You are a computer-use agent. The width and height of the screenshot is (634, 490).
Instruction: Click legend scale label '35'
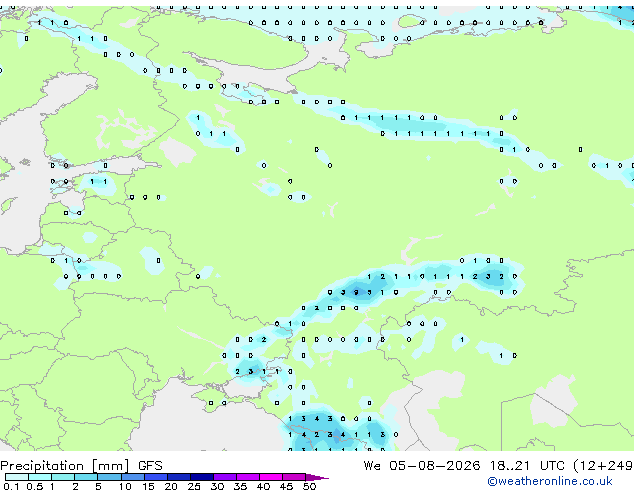240,486
